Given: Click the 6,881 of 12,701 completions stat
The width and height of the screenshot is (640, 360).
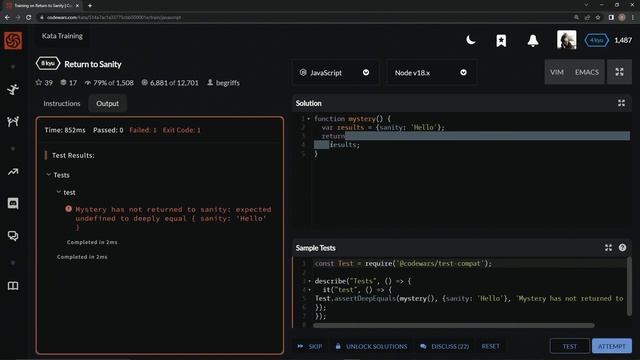Looking at the screenshot, I should tap(170, 82).
